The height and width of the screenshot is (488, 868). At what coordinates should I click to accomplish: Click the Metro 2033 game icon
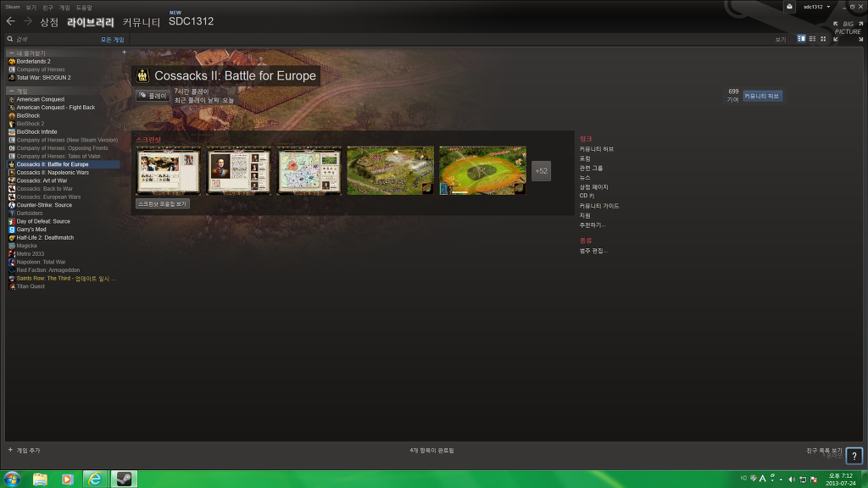[12, 254]
